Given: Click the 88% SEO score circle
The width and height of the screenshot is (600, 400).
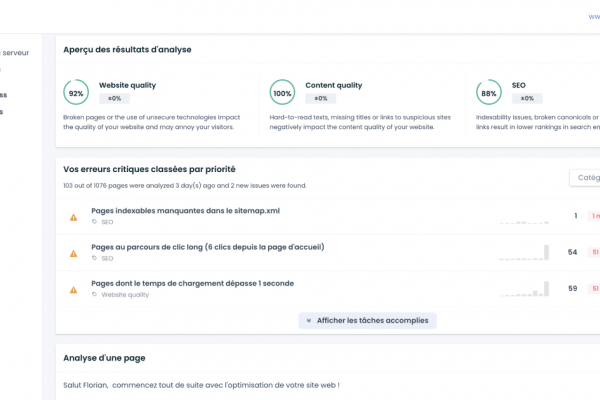Looking at the screenshot, I should pyautogui.click(x=489, y=92).
